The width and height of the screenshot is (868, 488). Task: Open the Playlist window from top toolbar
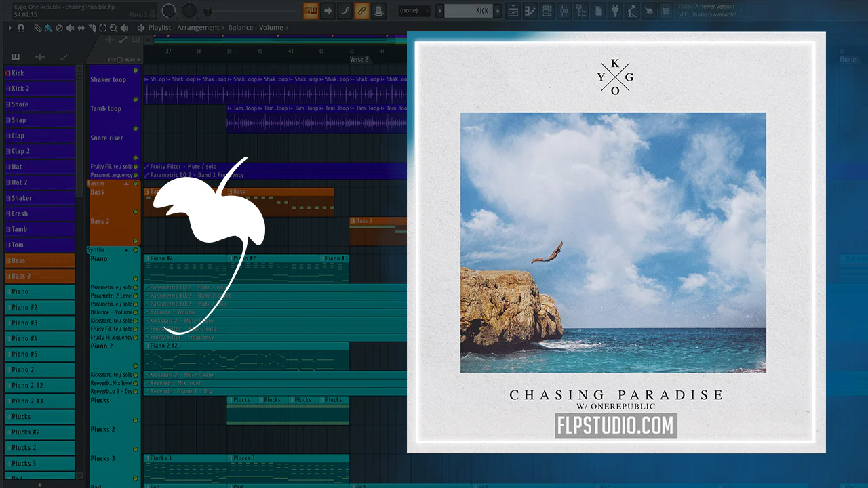click(513, 10)
